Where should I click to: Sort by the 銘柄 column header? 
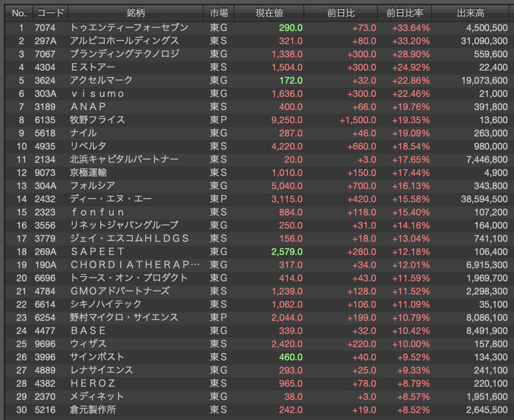coord(135,13)
